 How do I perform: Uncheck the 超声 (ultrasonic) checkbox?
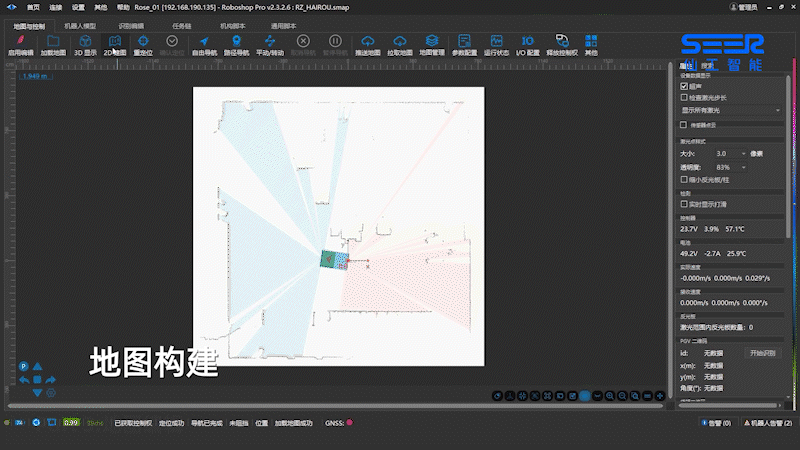[684, 87]
